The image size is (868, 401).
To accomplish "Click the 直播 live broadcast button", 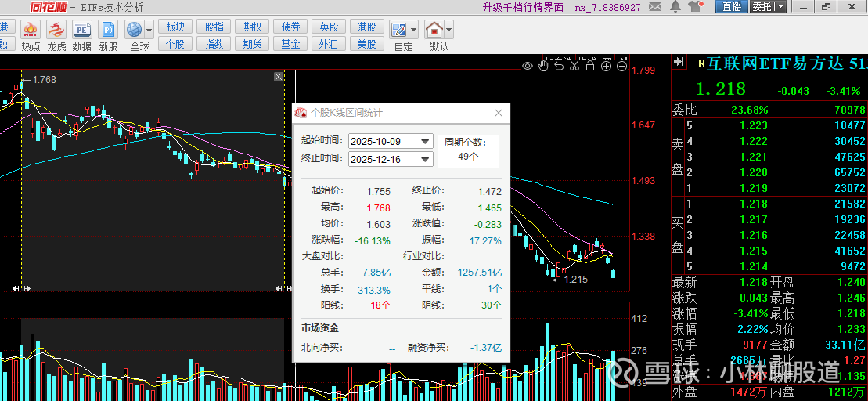I will tap(732, 7).
